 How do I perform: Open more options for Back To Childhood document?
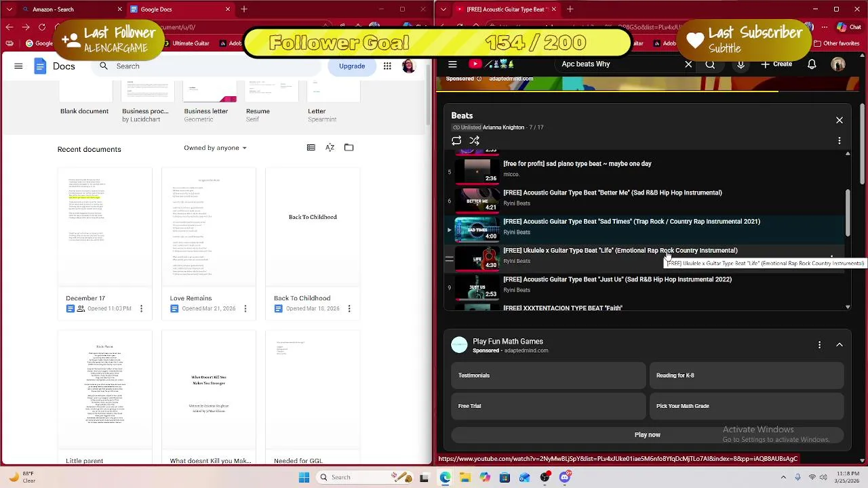point(349,308)
